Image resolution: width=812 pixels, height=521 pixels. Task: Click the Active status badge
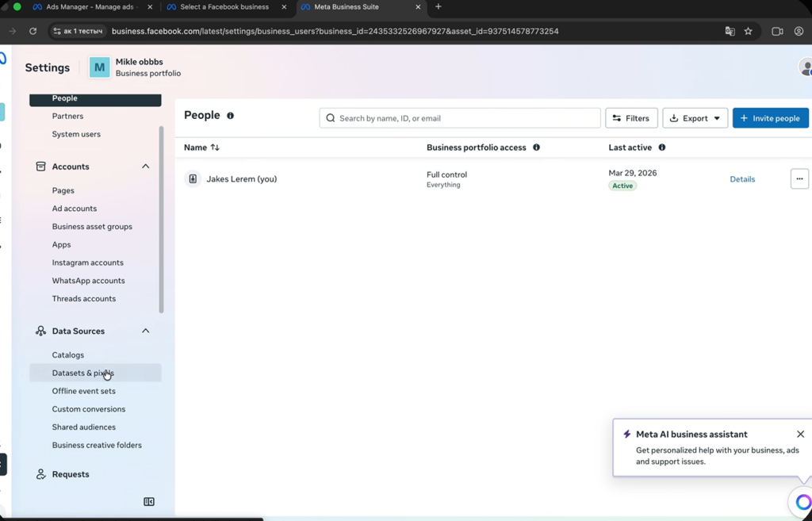click(x=622, y=186)
